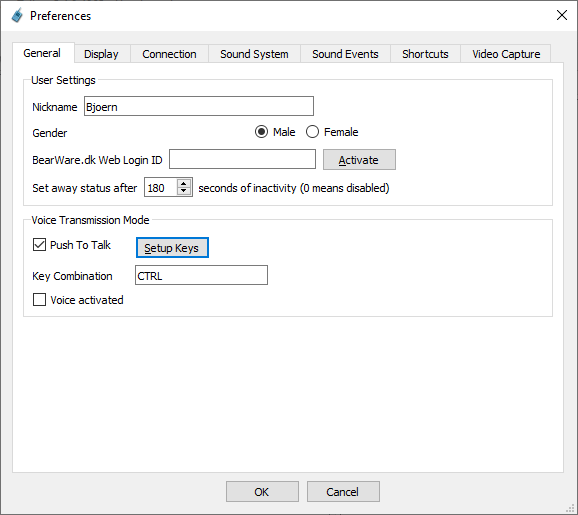Close the Preferences dialog

(561, 15)
